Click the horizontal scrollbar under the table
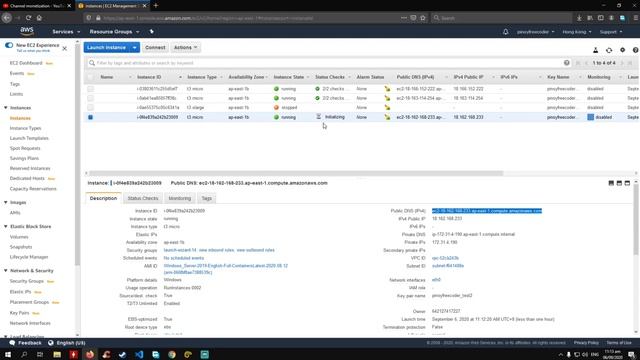The width and height of the screenshot is (640, 360). click(296, 173)
